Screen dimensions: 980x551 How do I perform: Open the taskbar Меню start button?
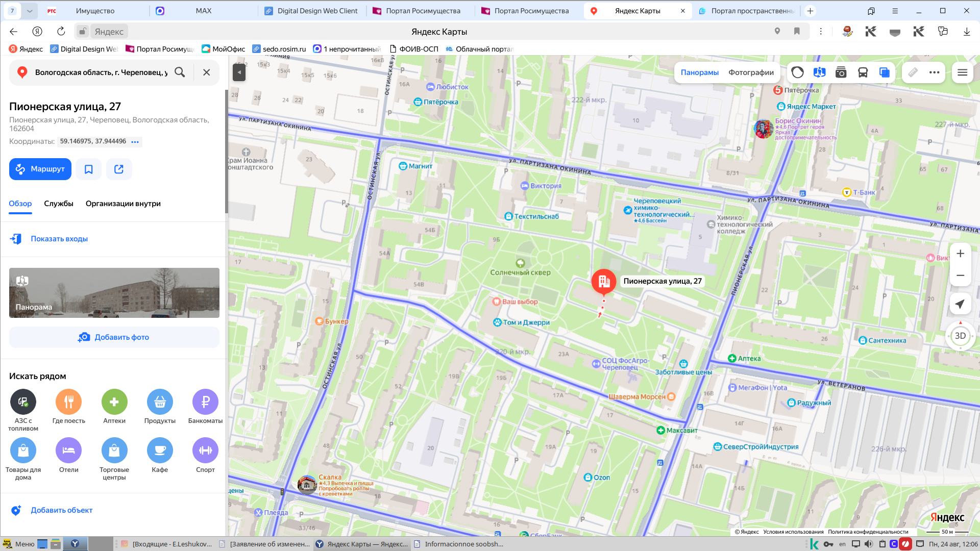[x=19, y=544]
